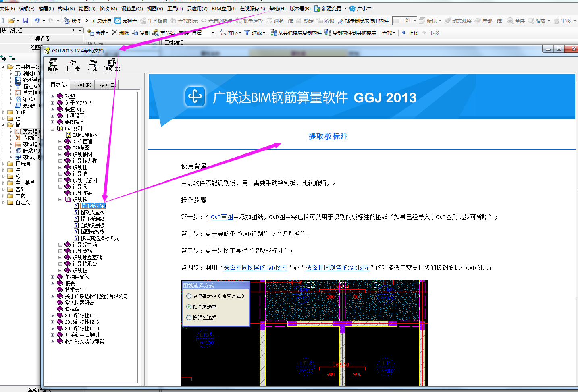Viewport: 578px width, 392px height.
Task: Click the Undo arrow icon
Action: click(x=37, y=21)
